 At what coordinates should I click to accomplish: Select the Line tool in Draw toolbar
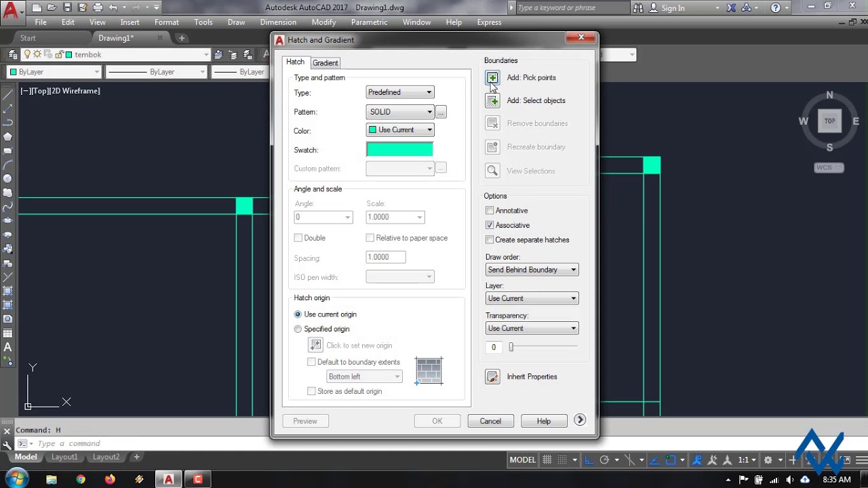(x=8, y=94)
